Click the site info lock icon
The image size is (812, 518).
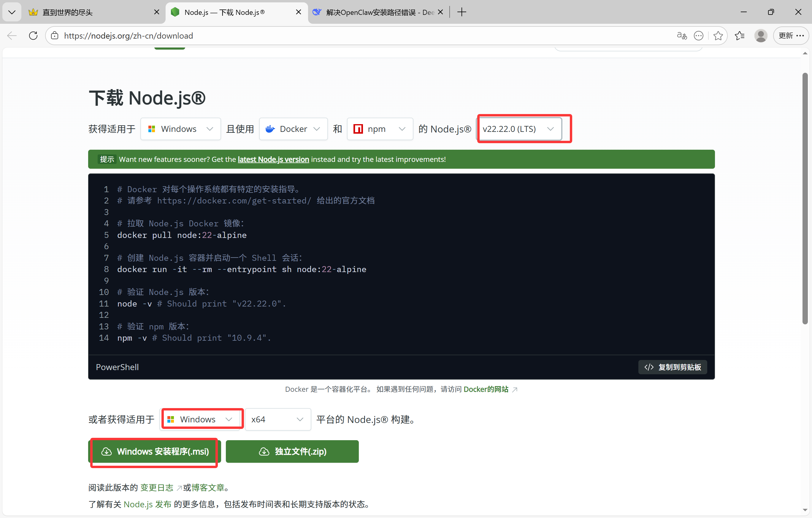pyautogui.click(x=55, y=35)
